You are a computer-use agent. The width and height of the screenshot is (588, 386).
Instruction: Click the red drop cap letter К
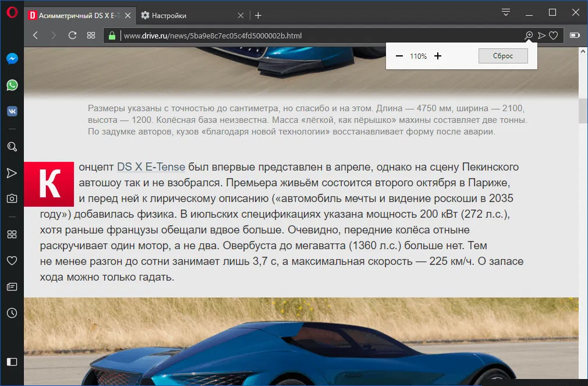click(x=49, y=184)
